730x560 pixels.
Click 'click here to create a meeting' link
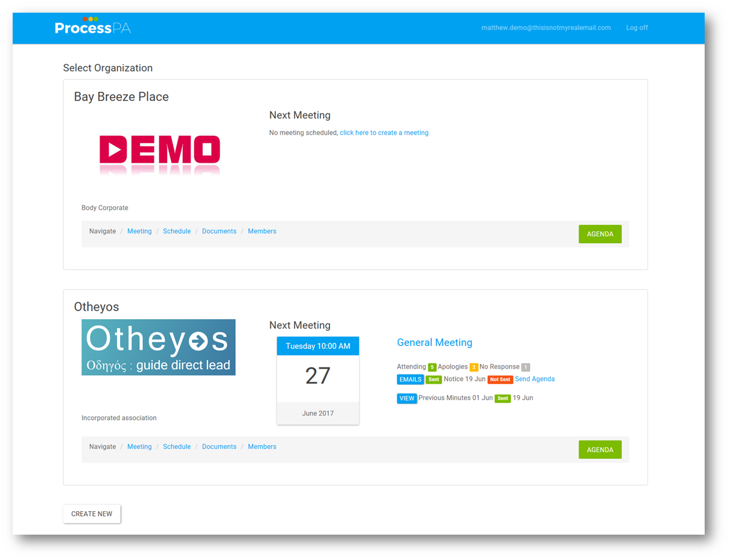(x=384, y=133)
